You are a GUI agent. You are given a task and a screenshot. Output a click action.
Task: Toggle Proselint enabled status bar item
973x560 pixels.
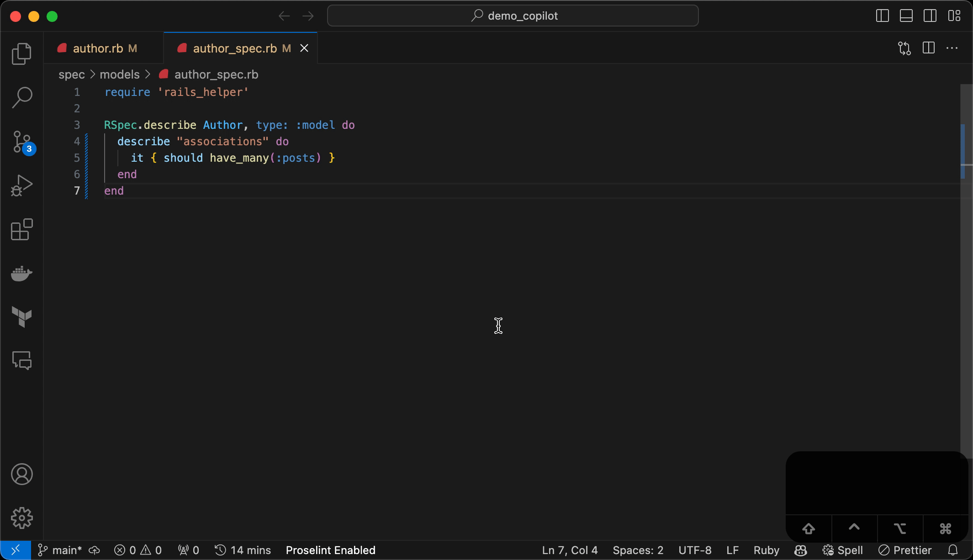click(x=330, y=549)
